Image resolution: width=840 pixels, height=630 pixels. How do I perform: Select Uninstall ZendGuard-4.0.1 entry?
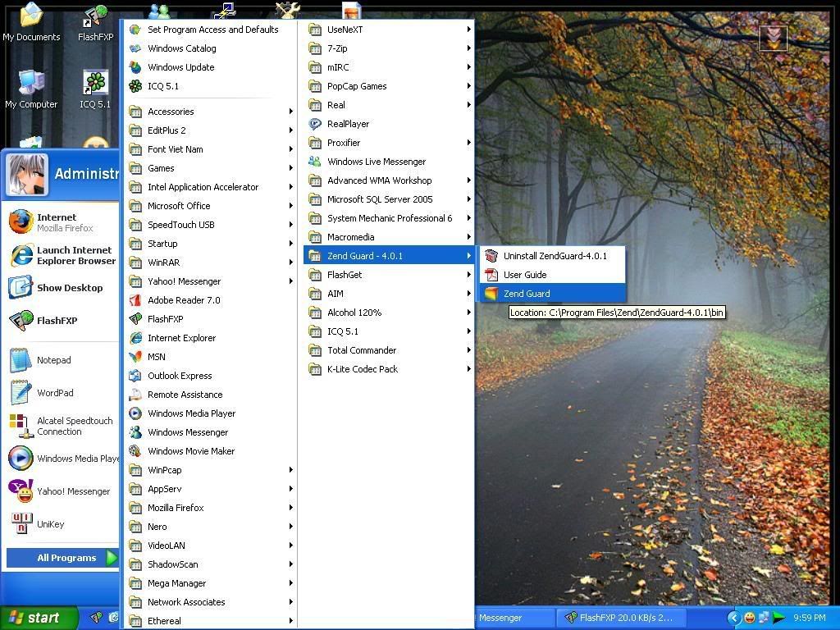tap(552, 256)
